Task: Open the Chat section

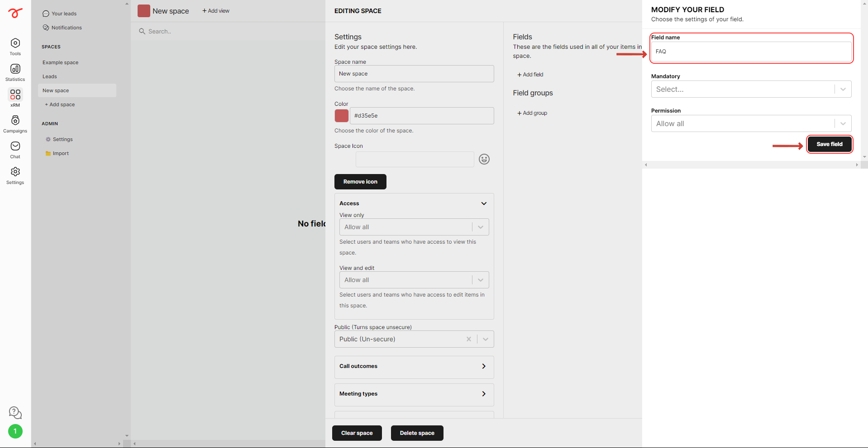Action: click(x=15, y=150)
